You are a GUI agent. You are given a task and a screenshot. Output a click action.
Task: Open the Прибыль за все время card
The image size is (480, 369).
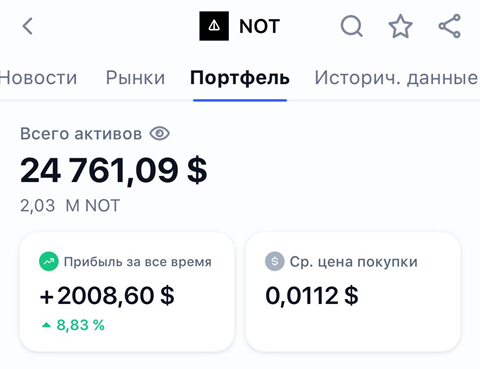point(127,292)
